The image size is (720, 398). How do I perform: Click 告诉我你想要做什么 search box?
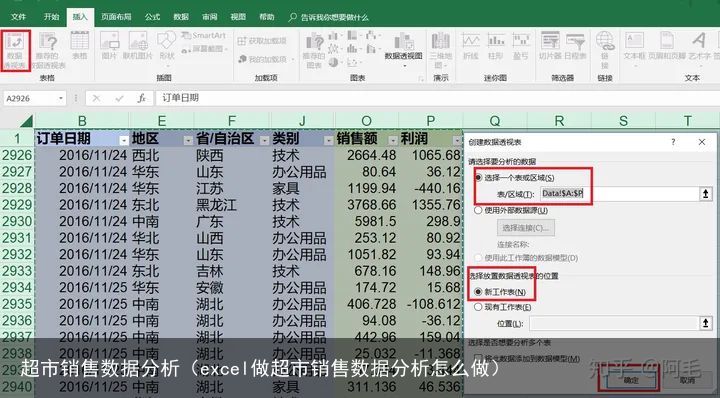[x=329, y=17]
